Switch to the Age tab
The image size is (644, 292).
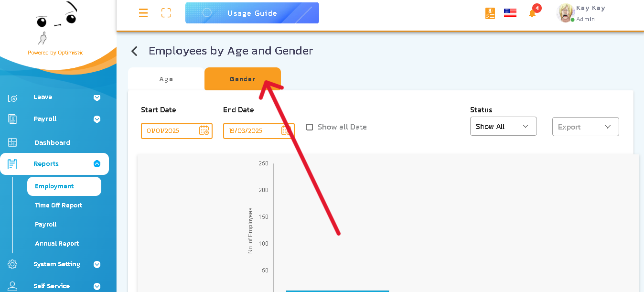(x=166, y=79)
